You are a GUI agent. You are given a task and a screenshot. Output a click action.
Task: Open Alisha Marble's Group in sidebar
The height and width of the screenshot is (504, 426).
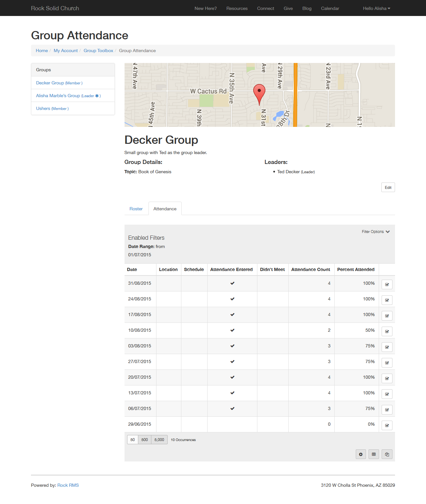[x=58, y=96]
